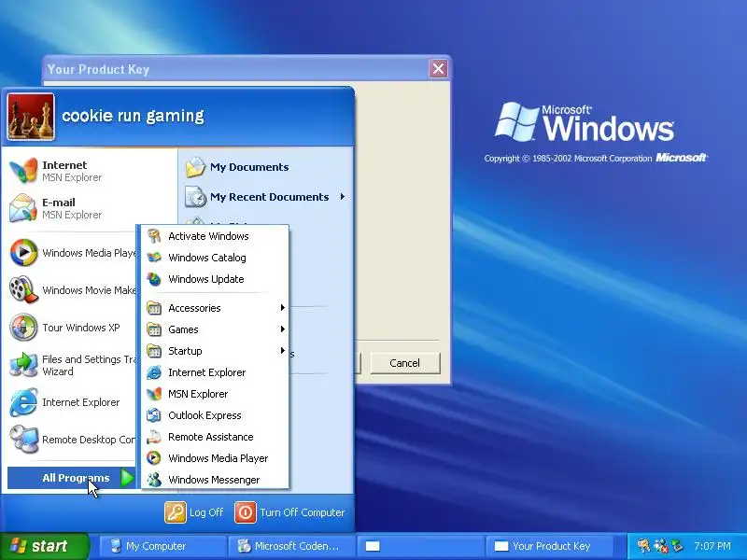Click 'cookie run gaming' user name
This screenshot has height=560, width=747.
pyautogui.click(x=133, y=116)
